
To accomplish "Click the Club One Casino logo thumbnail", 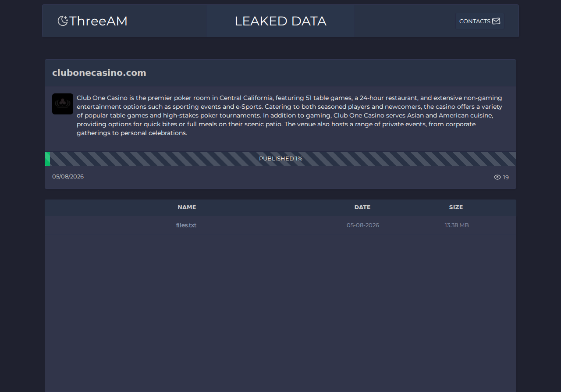I will pos(63,104).
